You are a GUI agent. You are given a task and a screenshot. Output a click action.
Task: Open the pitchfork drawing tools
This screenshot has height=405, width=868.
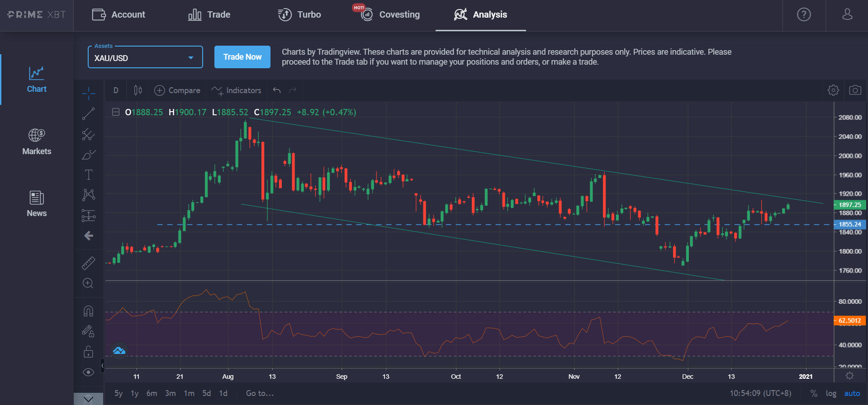[x=89, y=134]
